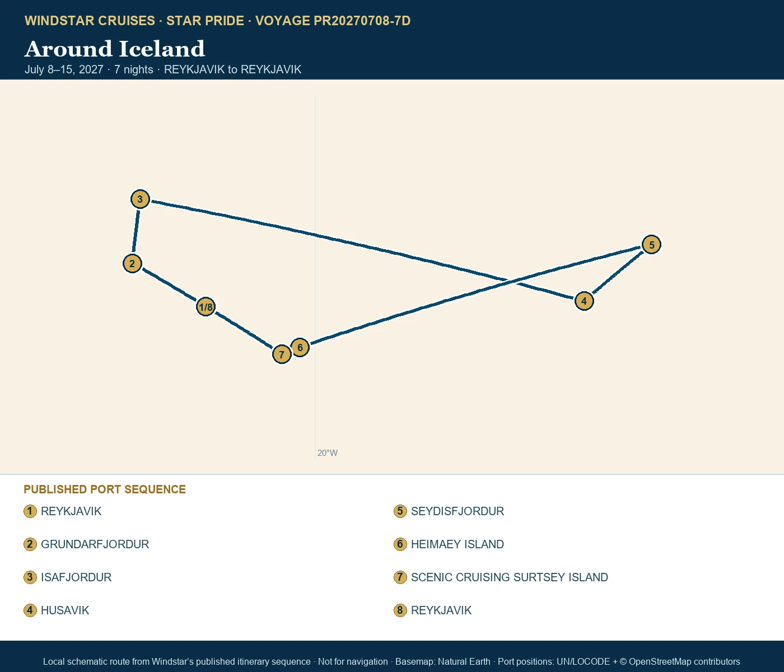
Task: Click the Around Iceland title
Action: pos(115,49)
